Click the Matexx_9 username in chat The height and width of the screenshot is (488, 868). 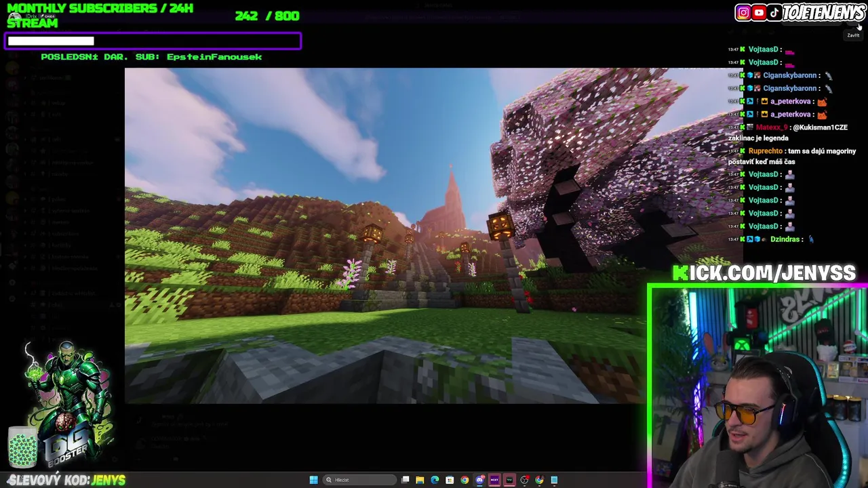tap(772, 127)
